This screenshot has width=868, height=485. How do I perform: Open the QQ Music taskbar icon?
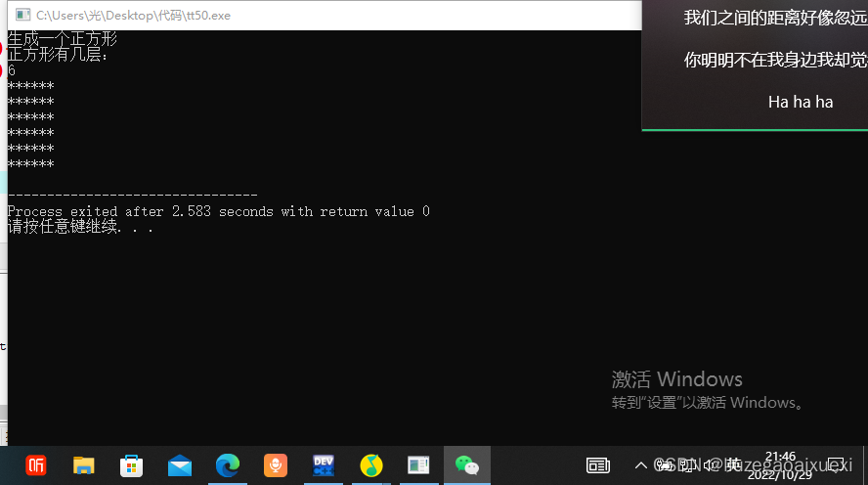coord(370,465)
